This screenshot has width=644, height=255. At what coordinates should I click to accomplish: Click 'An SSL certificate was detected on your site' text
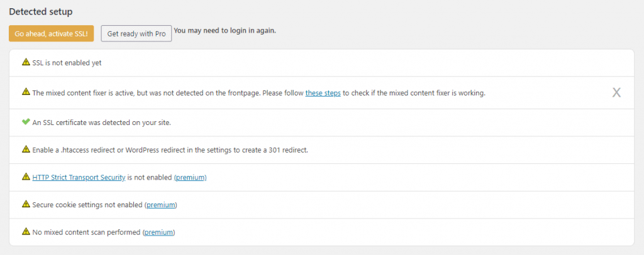[101, 122]
